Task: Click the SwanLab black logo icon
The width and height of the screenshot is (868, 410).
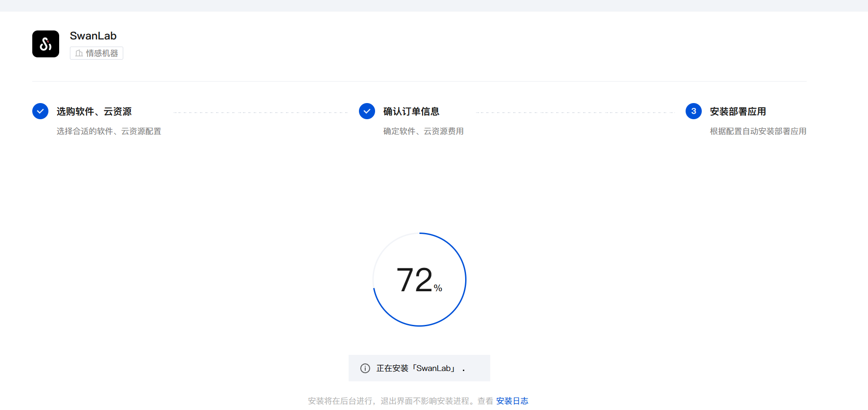Action: click(46, 44)
